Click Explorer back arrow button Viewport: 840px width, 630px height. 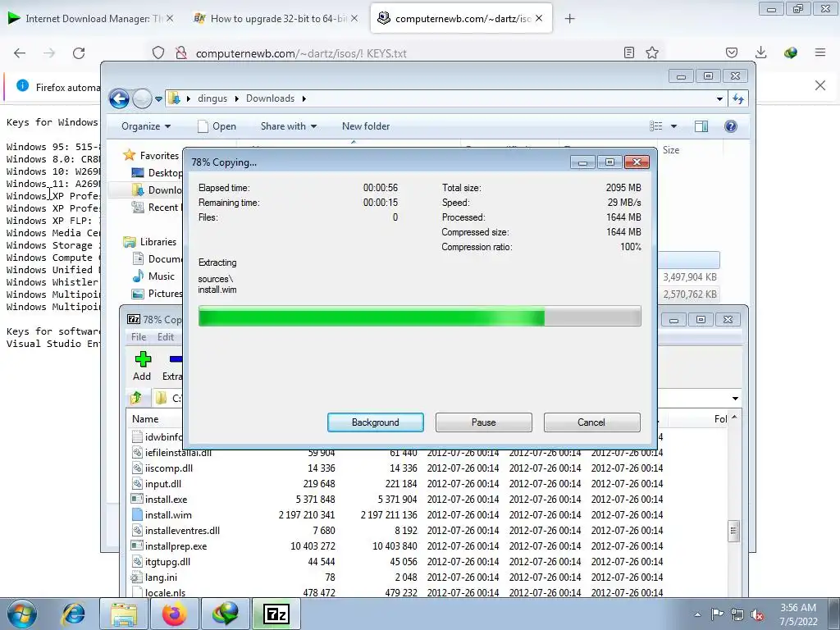[x=119, y=98]
